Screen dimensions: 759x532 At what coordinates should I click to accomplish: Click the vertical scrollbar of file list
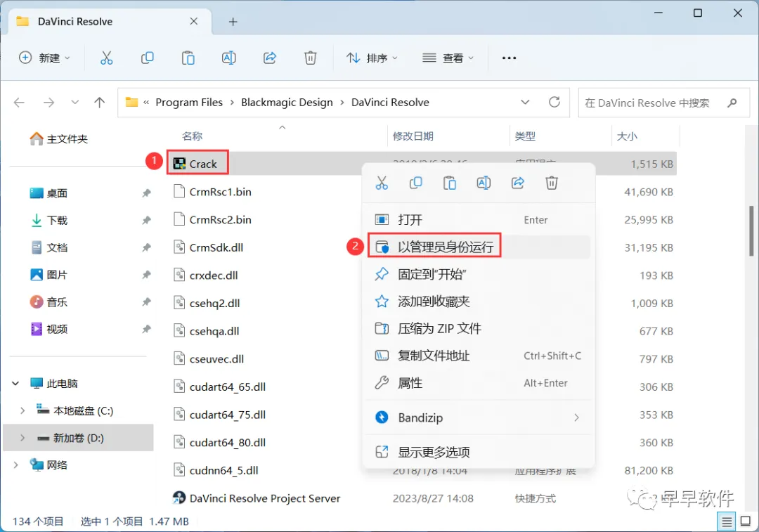tap(751, 231)
